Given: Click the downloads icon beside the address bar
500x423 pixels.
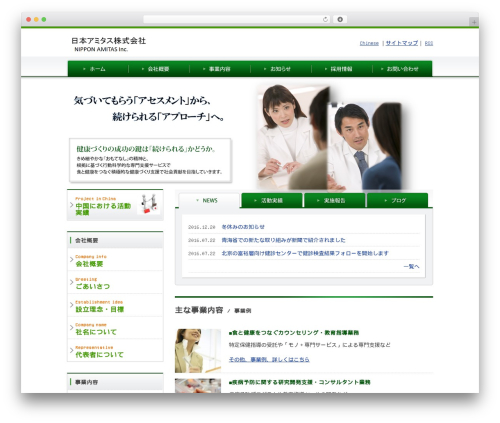Looking at the screenshot, I should tap(340, 19).
